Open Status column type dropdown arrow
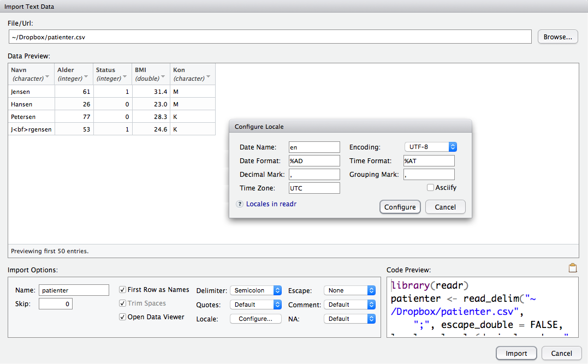Screen dimensions: 588x364 pos(124,77)
